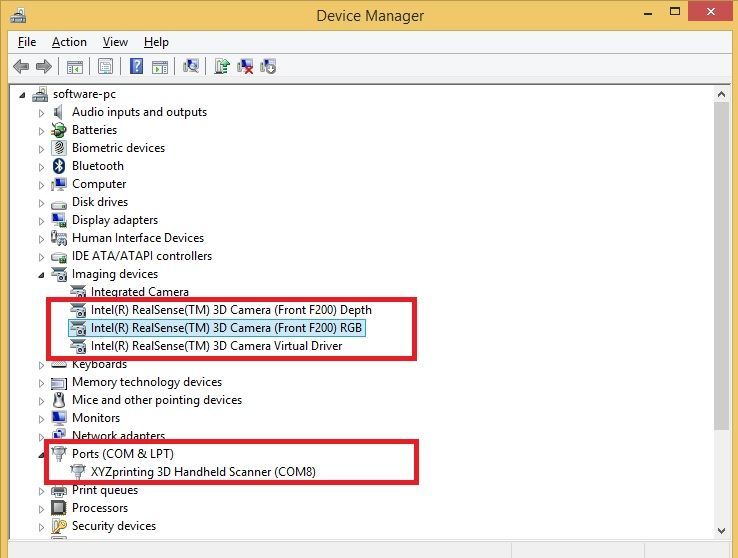
Task: Click the Disk drives icon
Action: point(59,204)
